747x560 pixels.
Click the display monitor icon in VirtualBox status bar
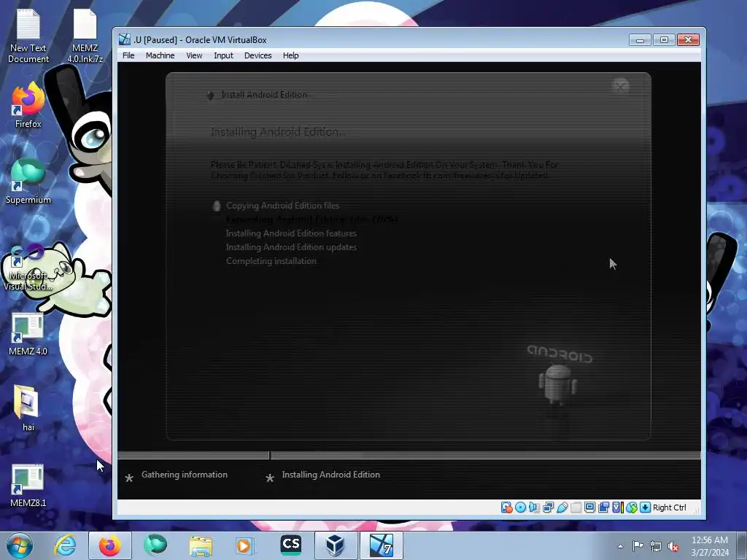click(x=589, y=507)
